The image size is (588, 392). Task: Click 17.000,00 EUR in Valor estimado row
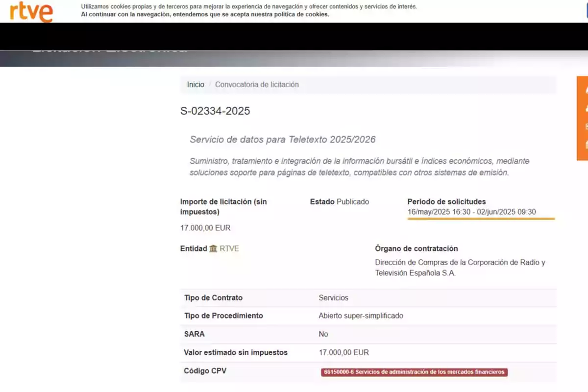[343, 352]
